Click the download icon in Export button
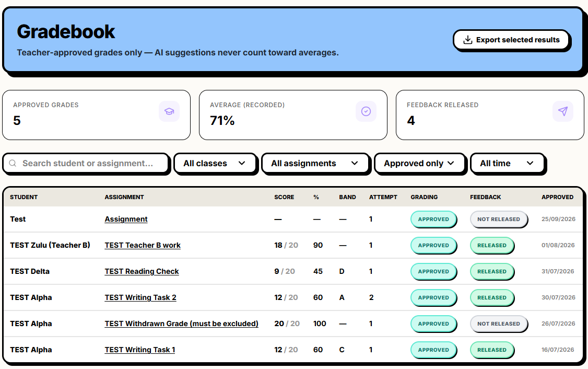 tap(467, 40)
